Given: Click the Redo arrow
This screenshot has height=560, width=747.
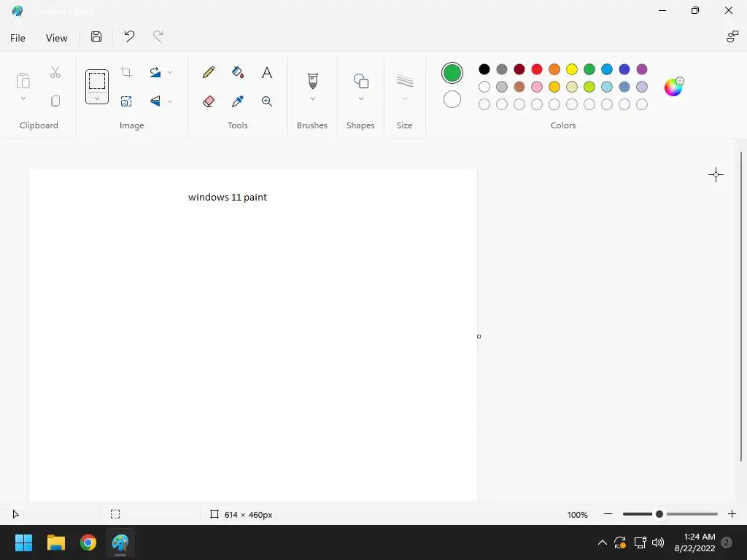Looking at the screenshot, I should [x=158, y=36].
